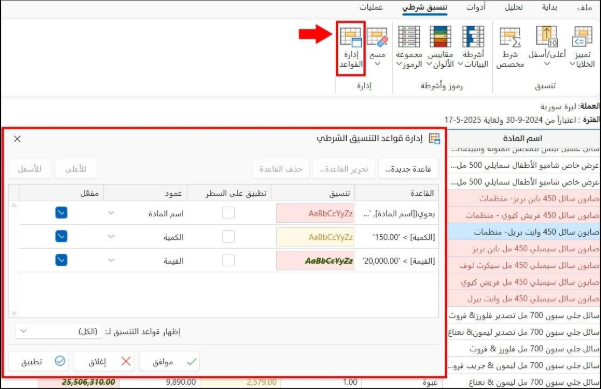Select rule '[القيمة] > 20,000.00'
Viewport: 601px width, 389px height.
tap(399, 261)
